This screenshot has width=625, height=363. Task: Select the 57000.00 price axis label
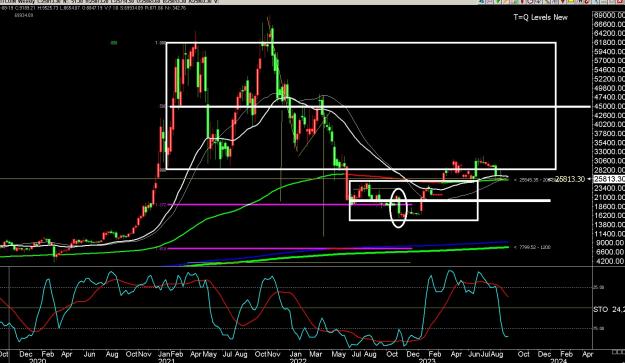click(x=609, y=61)
